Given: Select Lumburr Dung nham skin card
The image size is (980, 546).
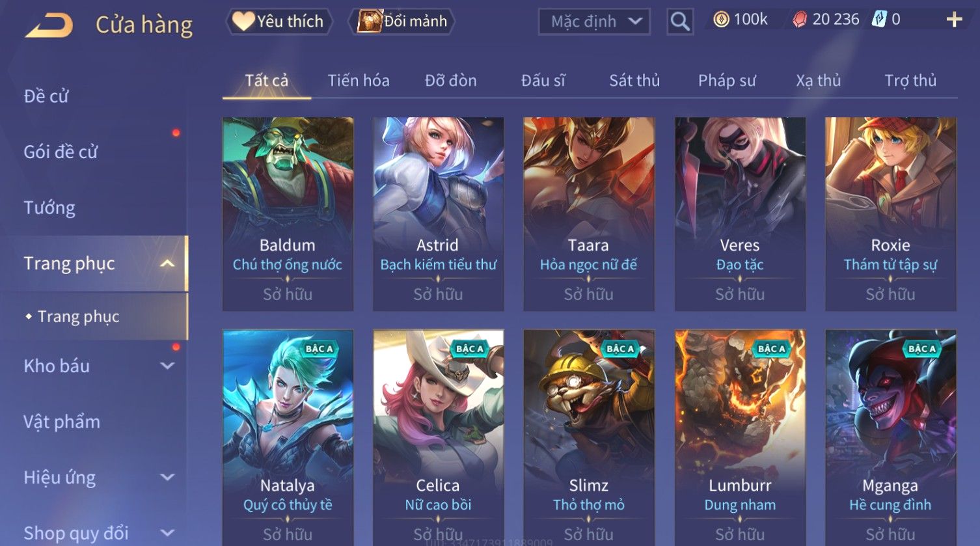Looking at the screenshot, I should (x=740, y=437).
